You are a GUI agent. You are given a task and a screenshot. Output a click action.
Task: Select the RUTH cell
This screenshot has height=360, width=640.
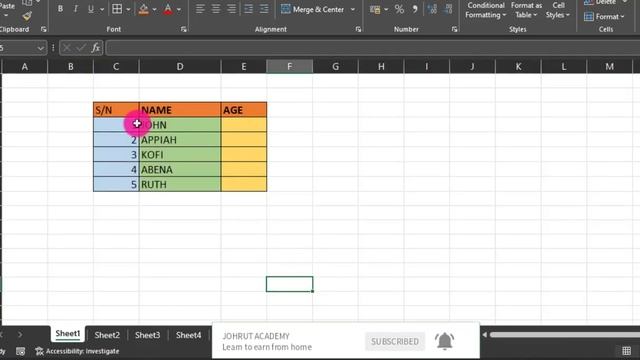[180, 184]
